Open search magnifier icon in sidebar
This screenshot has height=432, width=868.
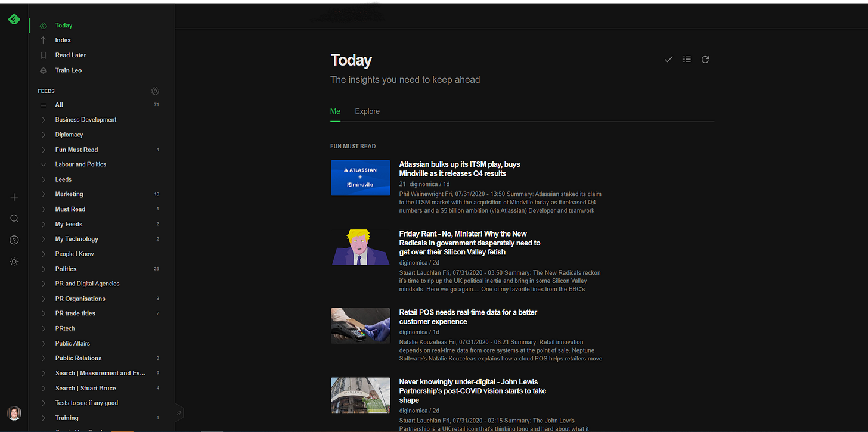14,219
